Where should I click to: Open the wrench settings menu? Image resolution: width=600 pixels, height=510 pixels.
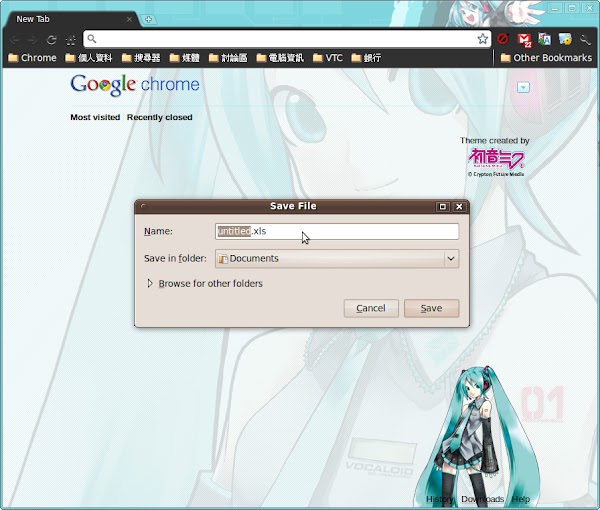tap(585, 39)
